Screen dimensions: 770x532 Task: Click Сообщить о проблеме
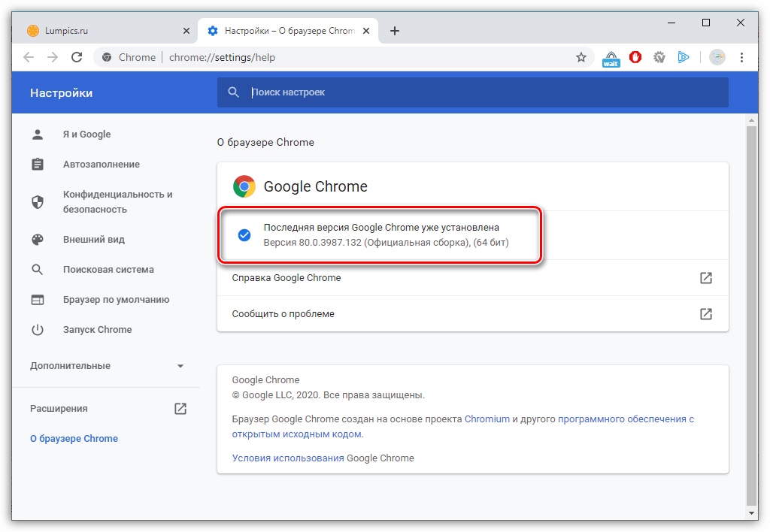coord(472,313)
